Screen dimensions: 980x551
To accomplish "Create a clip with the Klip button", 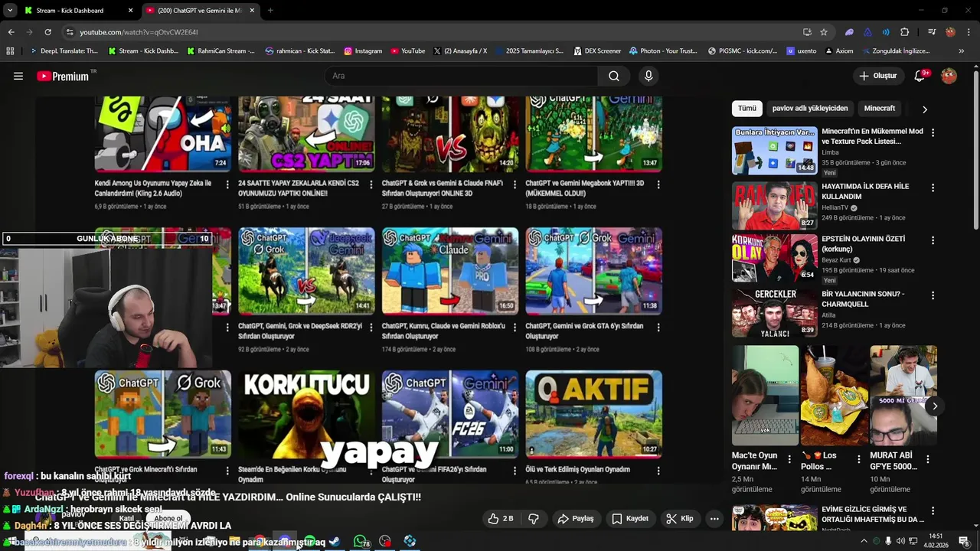I will 680,519.
